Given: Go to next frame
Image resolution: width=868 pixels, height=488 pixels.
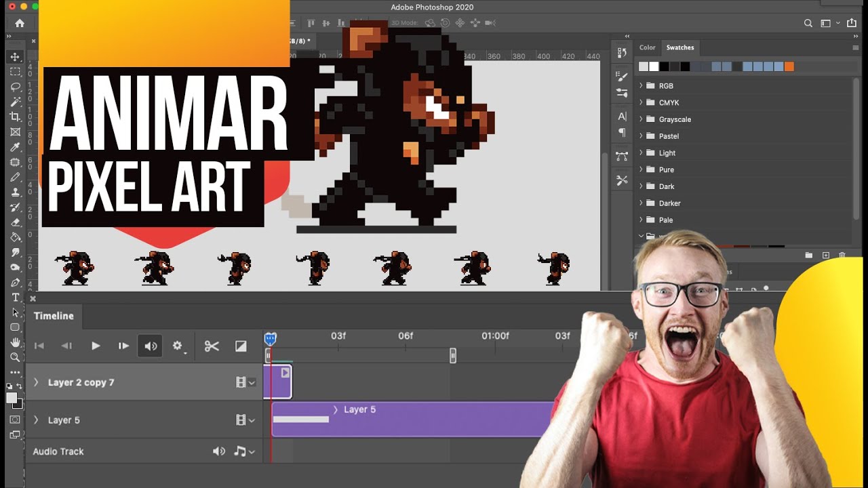Looking at the screenshot, I should click(x=123, y=346).
